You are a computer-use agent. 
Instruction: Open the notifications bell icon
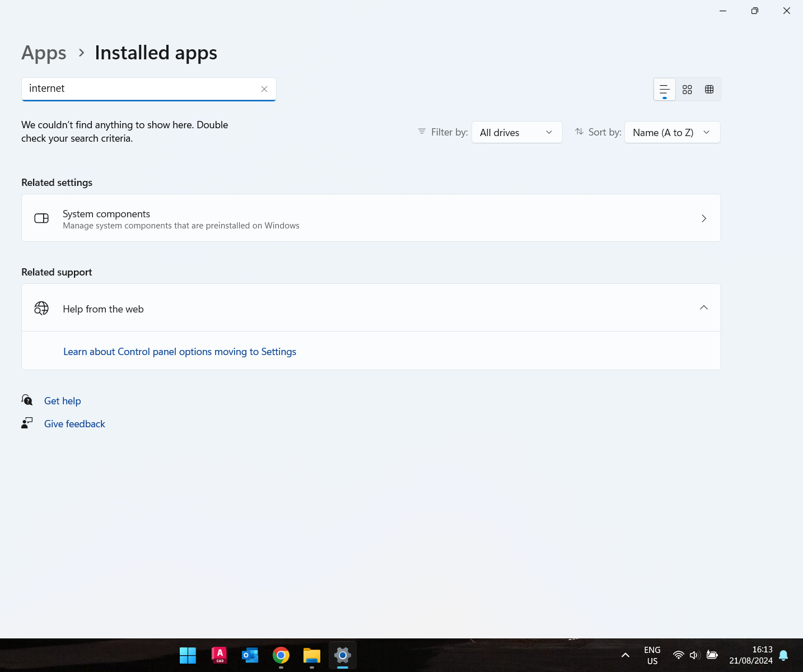click(x=783, y=655)
